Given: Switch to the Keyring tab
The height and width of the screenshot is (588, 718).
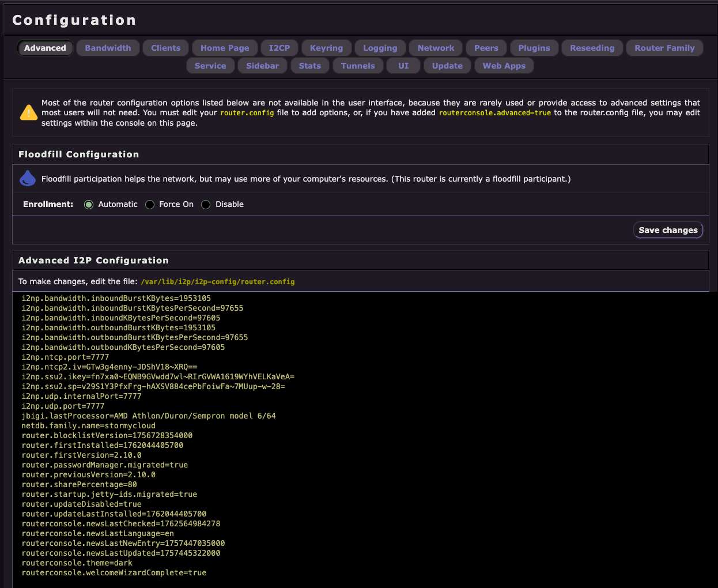Looking at the screenshot, I should (x=326, y=48).
